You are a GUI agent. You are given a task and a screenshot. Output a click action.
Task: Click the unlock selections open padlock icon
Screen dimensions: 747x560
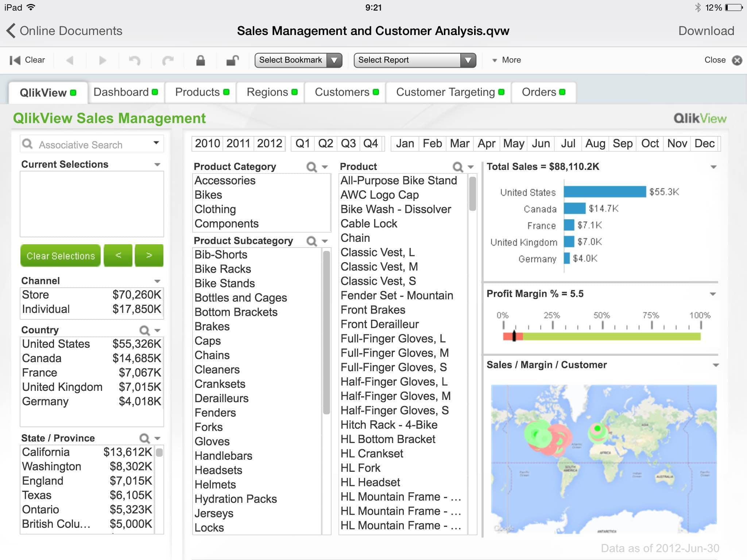click(232, 60)
